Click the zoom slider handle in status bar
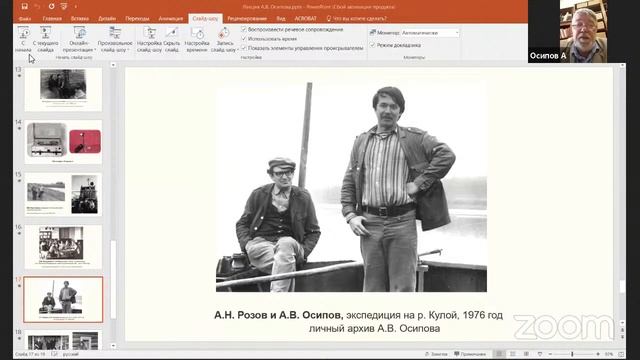The height and width of the screenshot is (360, 640). 572,354
